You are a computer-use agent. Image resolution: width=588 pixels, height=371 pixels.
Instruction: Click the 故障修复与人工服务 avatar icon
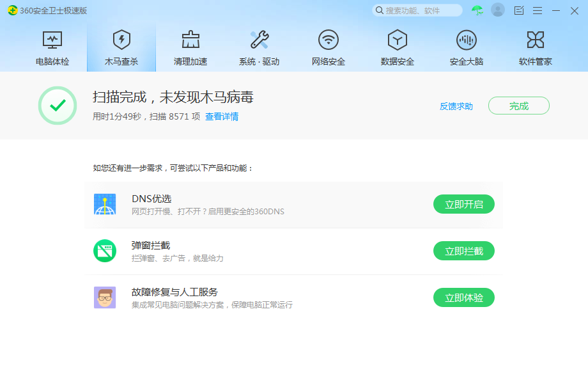(x=105, y=297)
